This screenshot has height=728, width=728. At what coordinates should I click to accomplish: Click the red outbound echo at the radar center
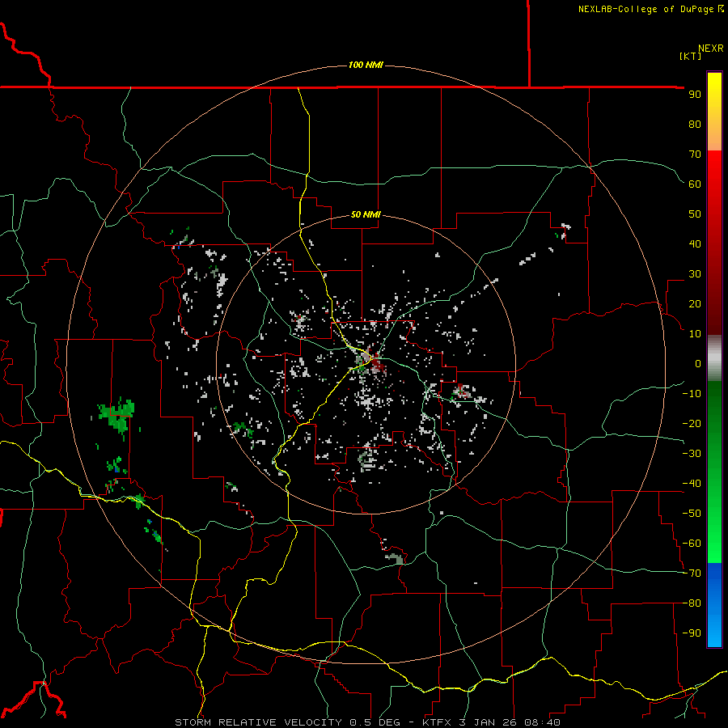click(x=379, y=365)
